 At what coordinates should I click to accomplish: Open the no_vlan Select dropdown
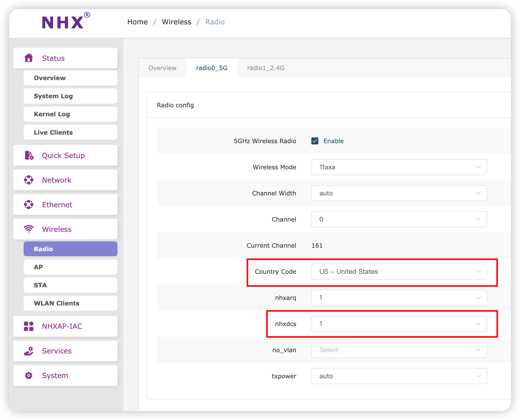pos(399,350)
